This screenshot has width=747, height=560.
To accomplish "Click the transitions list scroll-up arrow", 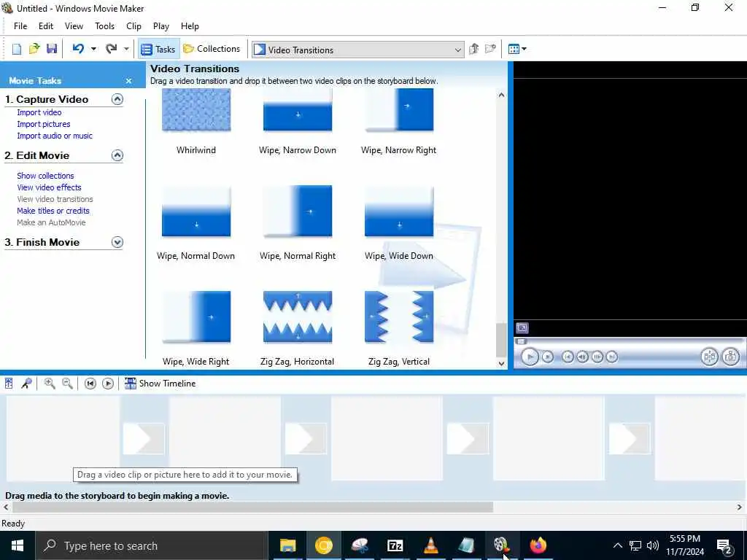I will click(x=501, y=96).
